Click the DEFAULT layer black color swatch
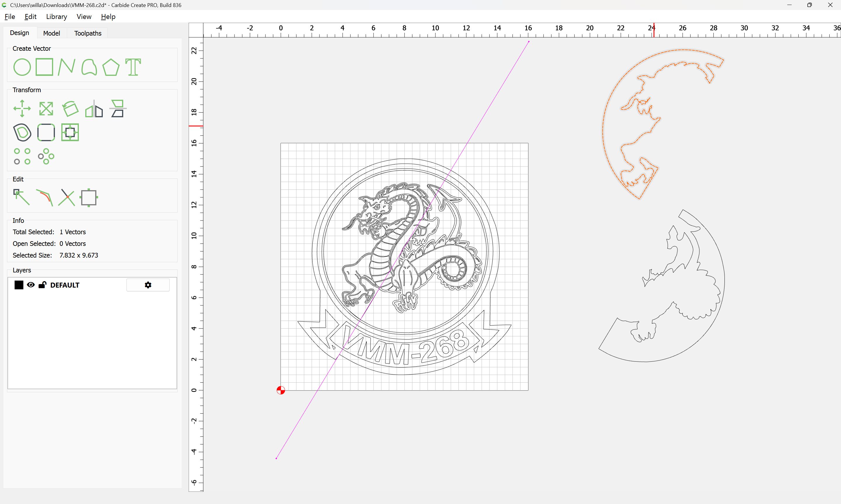The image size is (841, 504). point(19,285)
